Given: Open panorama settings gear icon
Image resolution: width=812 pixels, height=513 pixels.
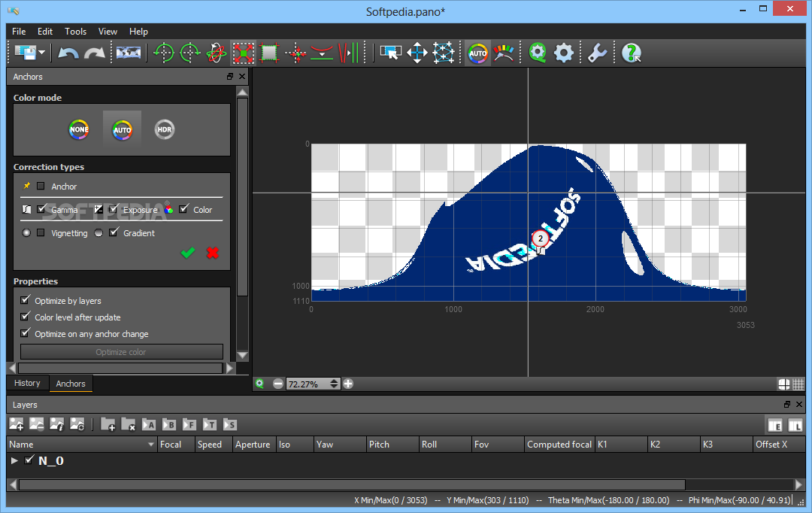Looking at the screenshot, I should click(563, 53).
